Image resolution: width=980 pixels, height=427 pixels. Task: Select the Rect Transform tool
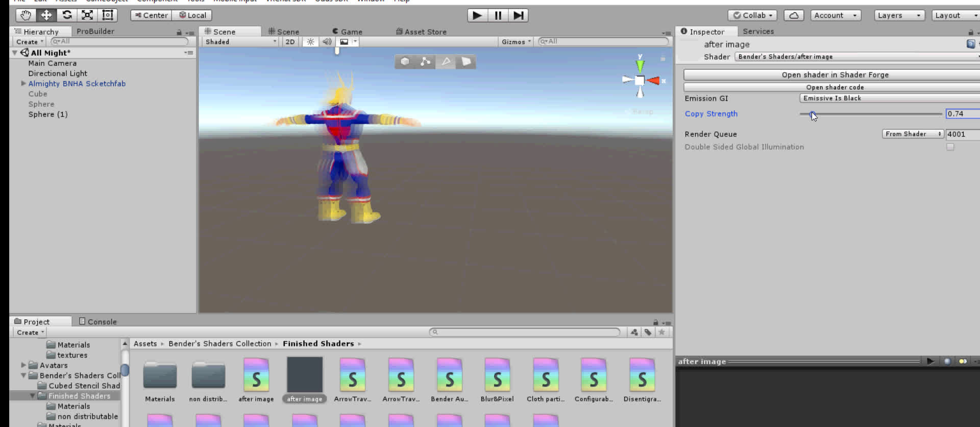pyautogui.click(x=108, y=15)
